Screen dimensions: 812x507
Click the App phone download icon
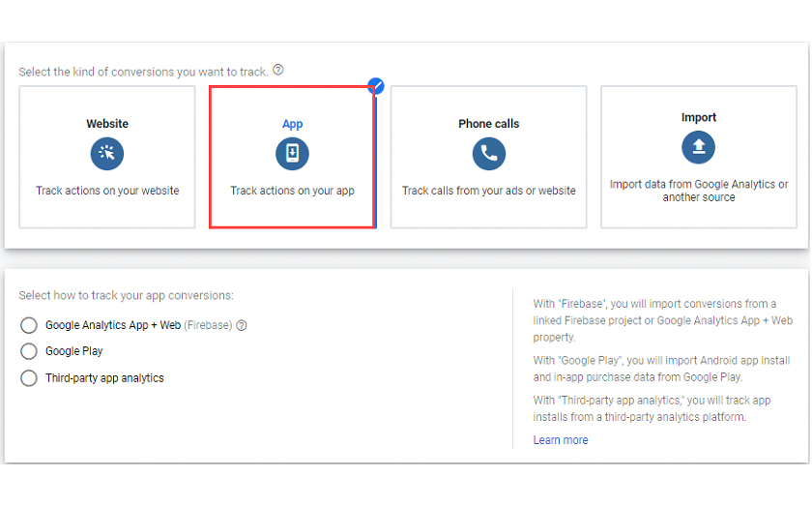coord(292,154)
